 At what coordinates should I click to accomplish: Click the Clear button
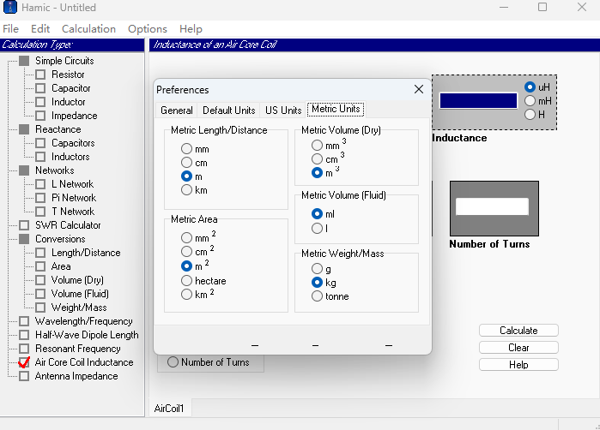[x=518, y=348]
